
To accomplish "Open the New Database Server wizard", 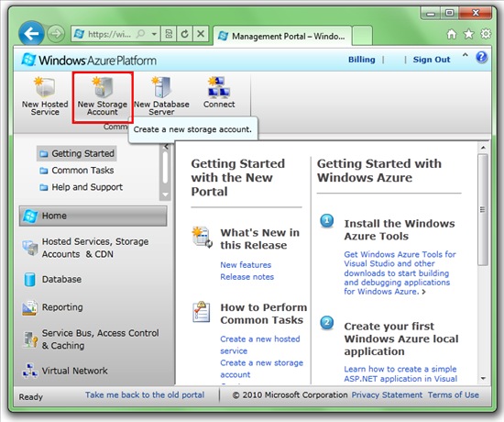I will [161, 96].
